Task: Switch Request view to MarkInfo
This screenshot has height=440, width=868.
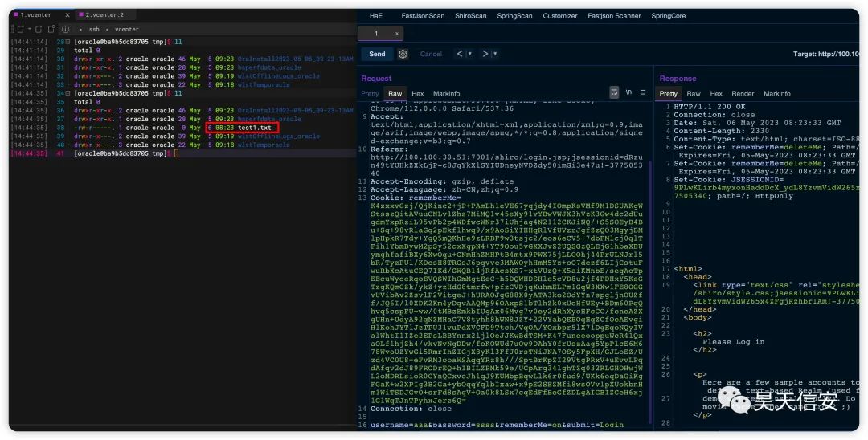Action: click(x=446, y=93)
